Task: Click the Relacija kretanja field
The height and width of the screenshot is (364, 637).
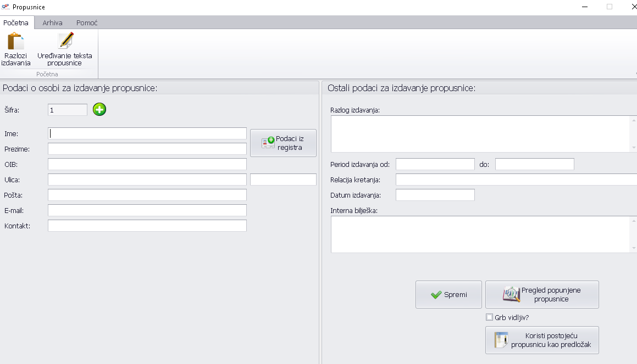Action: 516,180
